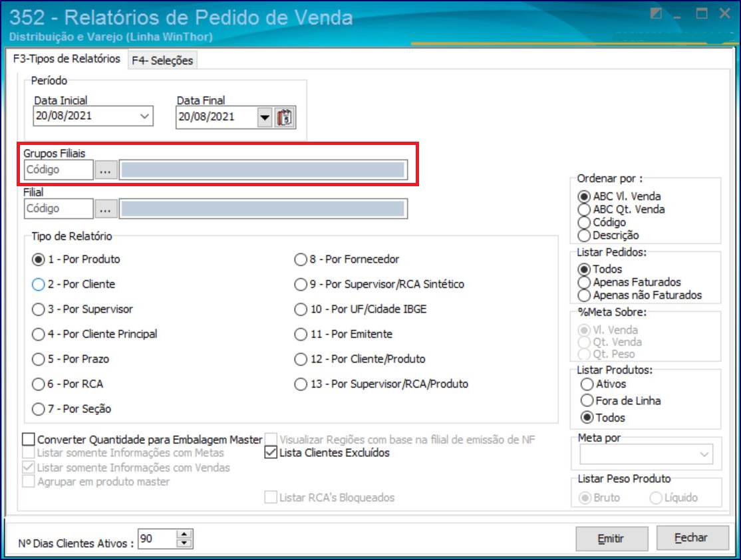Open calendar icon next to Data Final

(x=285, y=117)
